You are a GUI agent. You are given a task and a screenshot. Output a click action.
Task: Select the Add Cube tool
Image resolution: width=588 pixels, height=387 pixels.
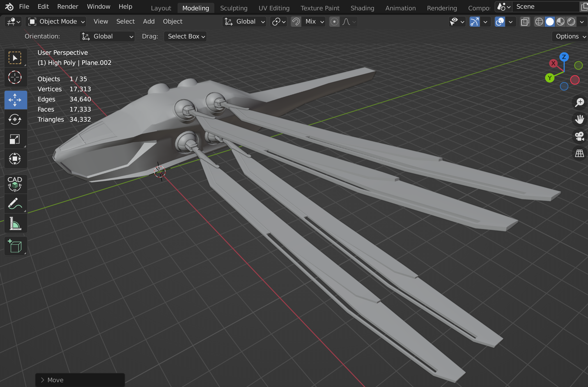(x=15, y=246)
